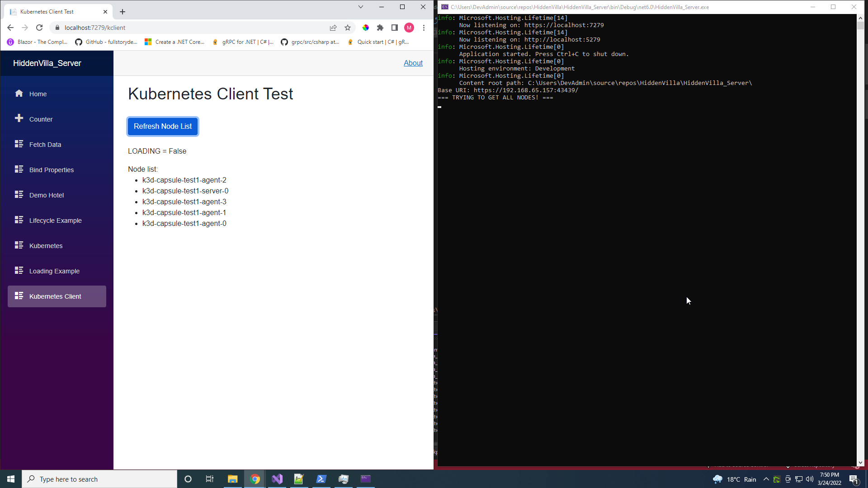
Task: Click the Bind Properties sidebar icon
Action: click(x=20, y=169)
